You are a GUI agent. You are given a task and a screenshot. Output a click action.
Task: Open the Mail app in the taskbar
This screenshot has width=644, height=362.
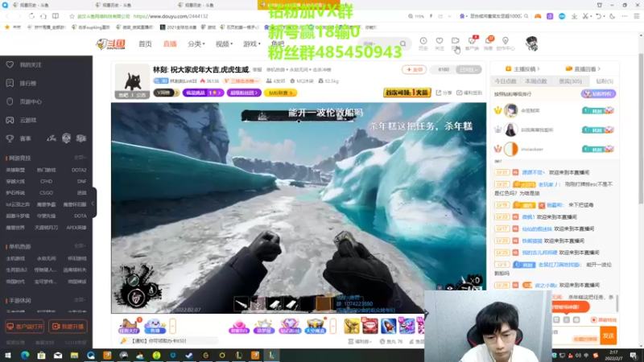(58, 356)
